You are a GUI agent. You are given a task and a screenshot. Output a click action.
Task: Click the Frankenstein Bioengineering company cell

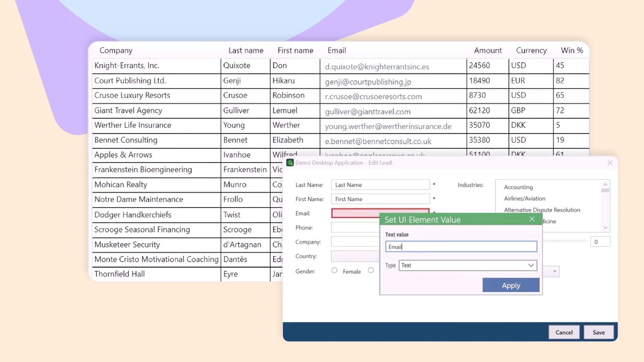tap(156, 170)
